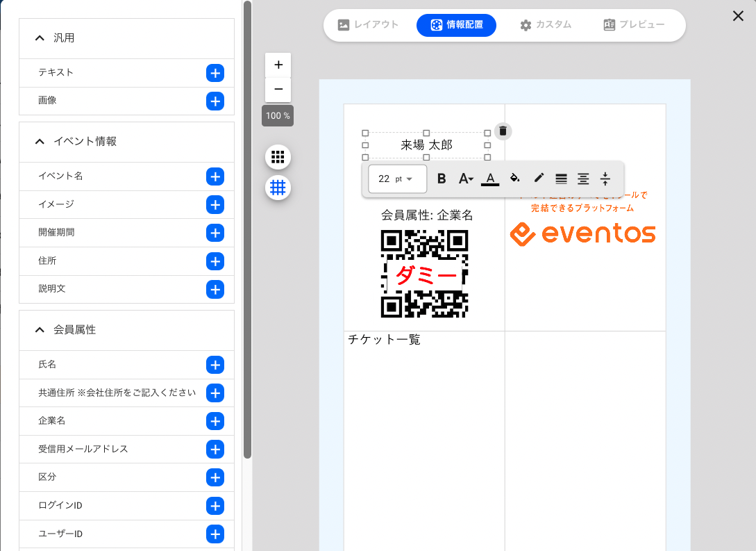Viewport: 756px width, 551px height.
Task: Select the eventos logo image
Action: tap(583, 233)
